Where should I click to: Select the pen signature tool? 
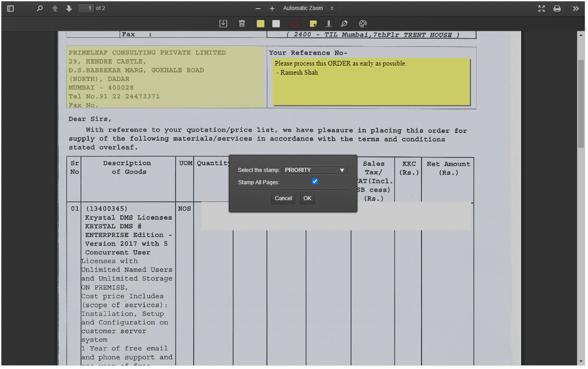point(344,24)
